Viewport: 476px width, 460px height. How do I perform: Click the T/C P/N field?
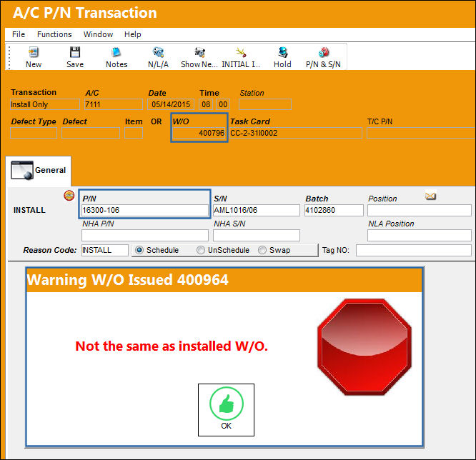(x=421, y=133)
